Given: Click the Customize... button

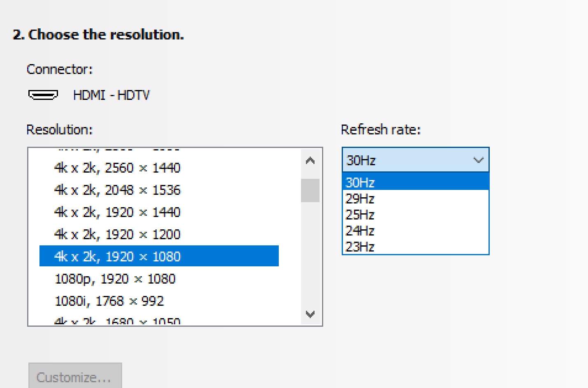Looking at the screenshot, I should [x=75, y=376].
